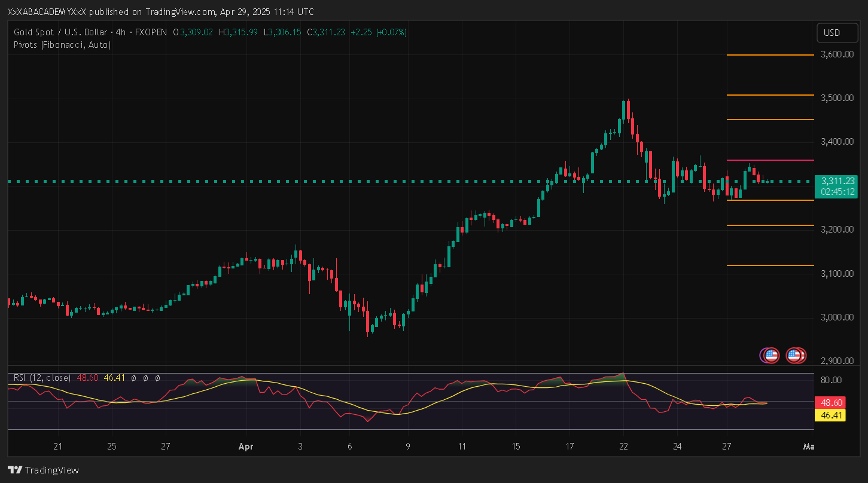
Task: Click date 22 on the time axis
Action: 623,446
